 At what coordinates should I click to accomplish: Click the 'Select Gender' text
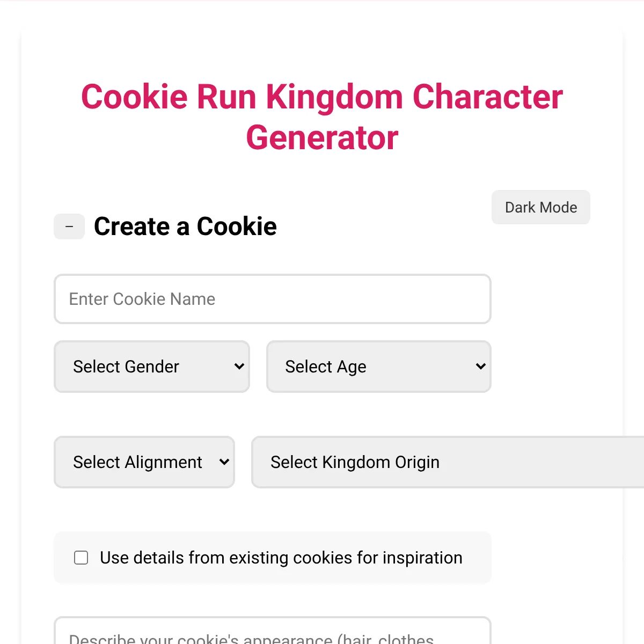point(126,367)
